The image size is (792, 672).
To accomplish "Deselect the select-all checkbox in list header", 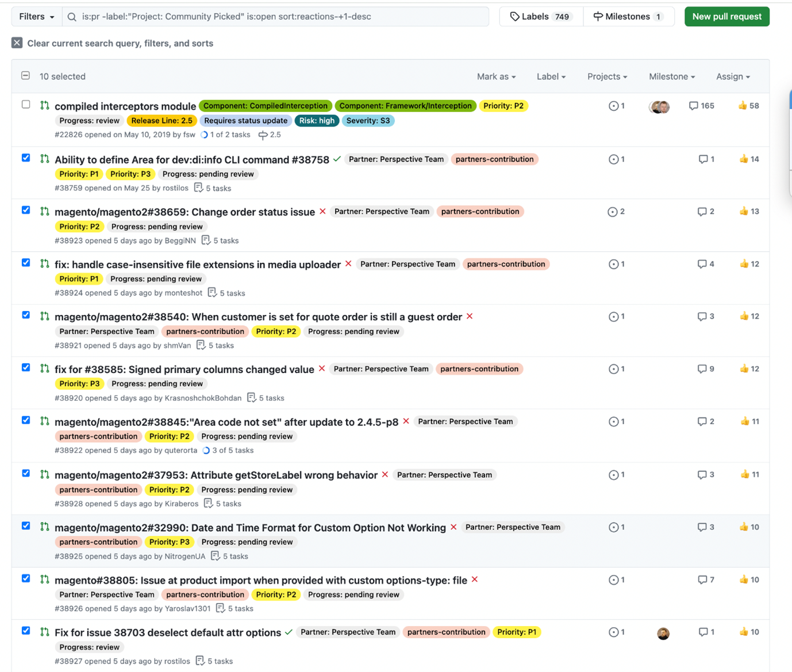I will click(x=25, y=75).
